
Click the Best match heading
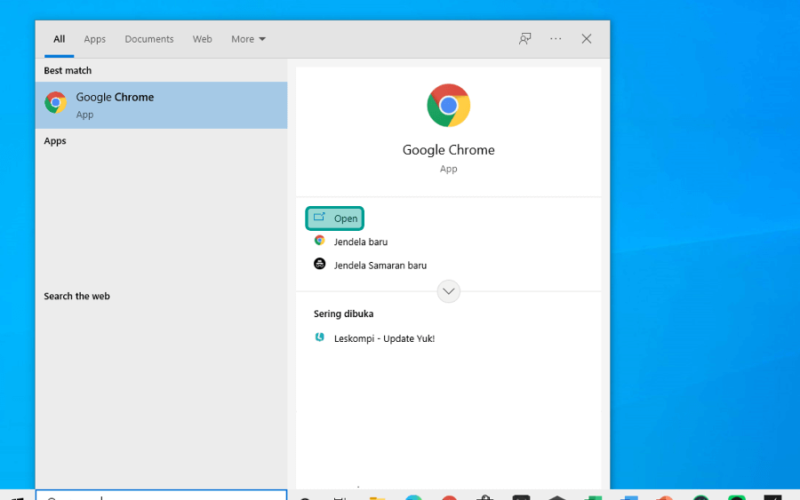coord(68,70)
